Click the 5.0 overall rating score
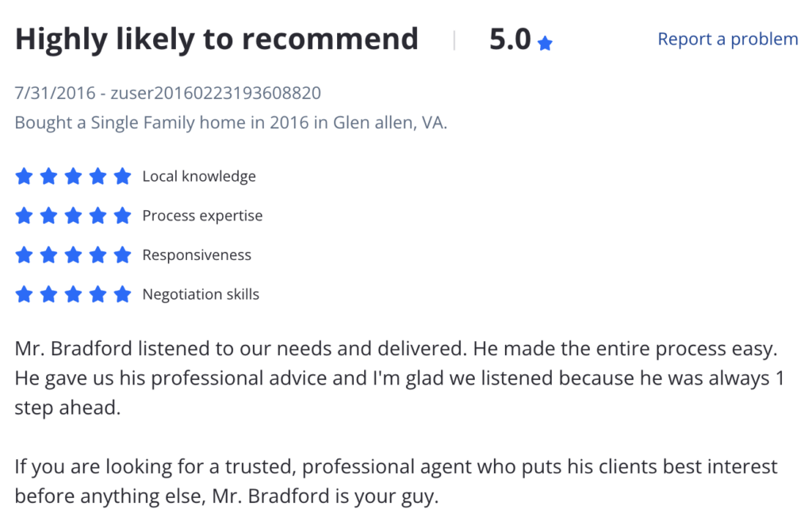The height and width of the screenshot is (525, 812). (510, 40)
